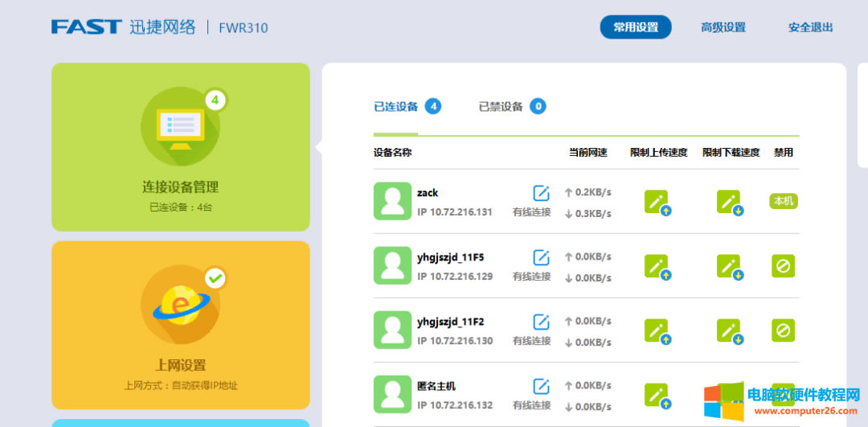
Task: Set download speed limit for zack
Action: (729, 202)
